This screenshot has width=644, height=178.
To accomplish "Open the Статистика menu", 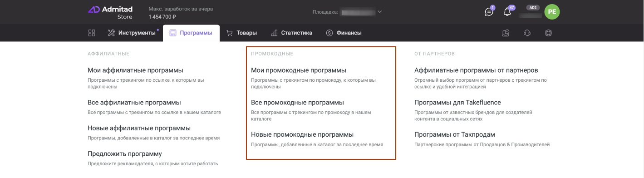I will (x=291, y=33).
